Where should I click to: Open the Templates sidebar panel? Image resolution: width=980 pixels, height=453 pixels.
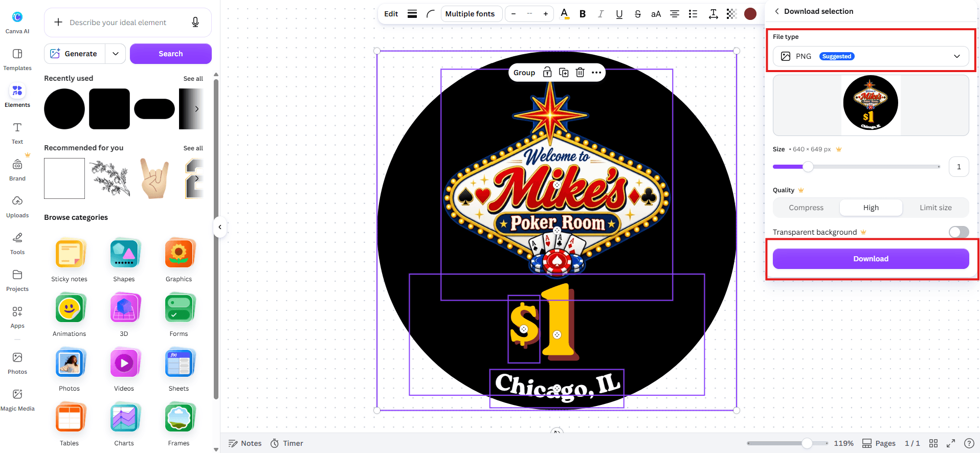[17, 59]
